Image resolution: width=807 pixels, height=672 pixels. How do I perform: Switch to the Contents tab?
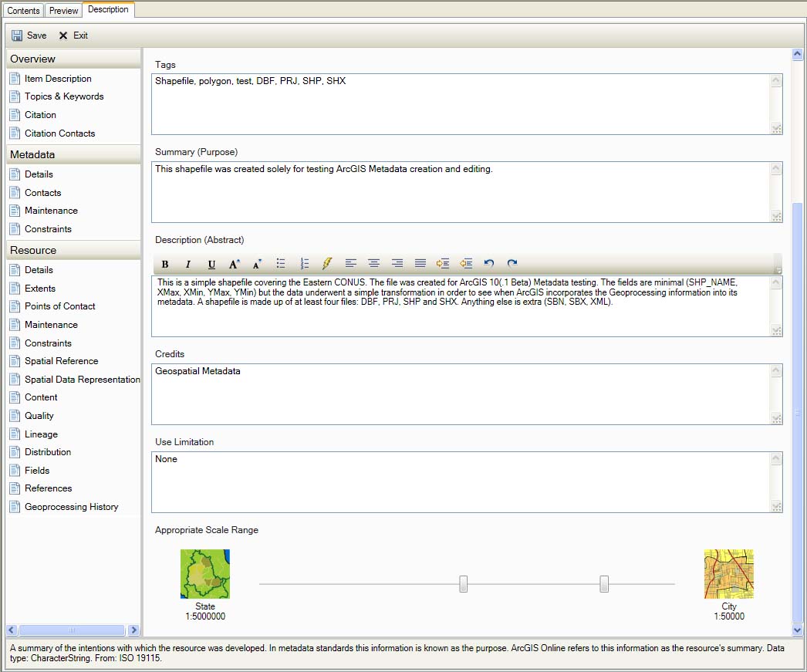[x=23, y=10]
